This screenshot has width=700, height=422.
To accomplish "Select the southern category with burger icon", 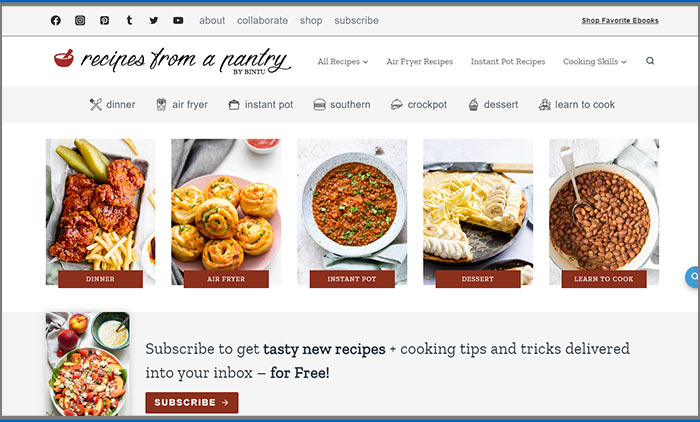I will click(342, 104).
